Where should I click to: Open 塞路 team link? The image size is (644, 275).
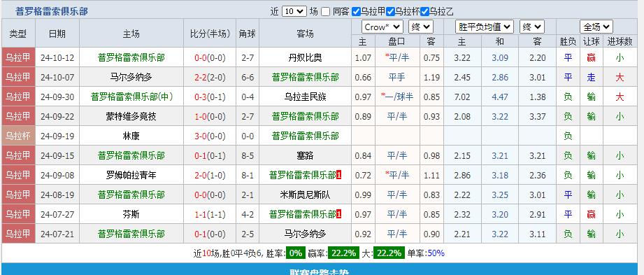click(x=305, y=155)
